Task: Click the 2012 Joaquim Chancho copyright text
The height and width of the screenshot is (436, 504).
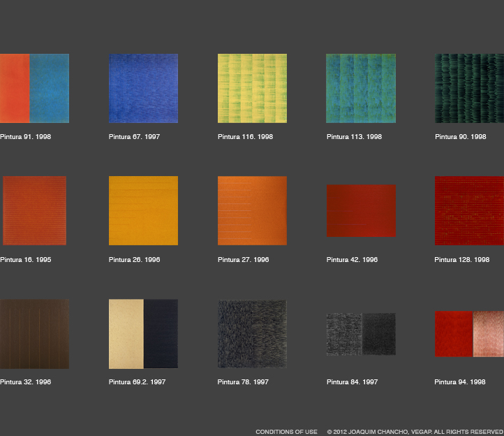Action: point(415,432)
